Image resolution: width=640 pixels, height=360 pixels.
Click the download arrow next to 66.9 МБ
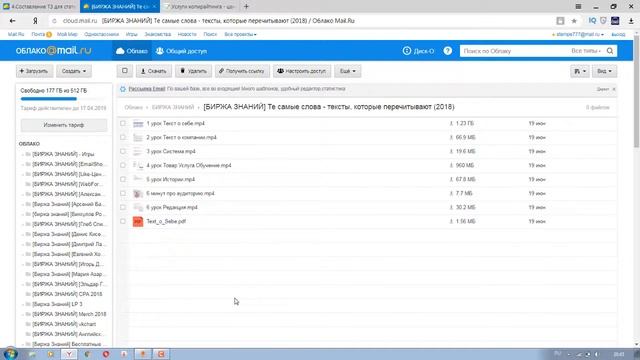(451, 138)
